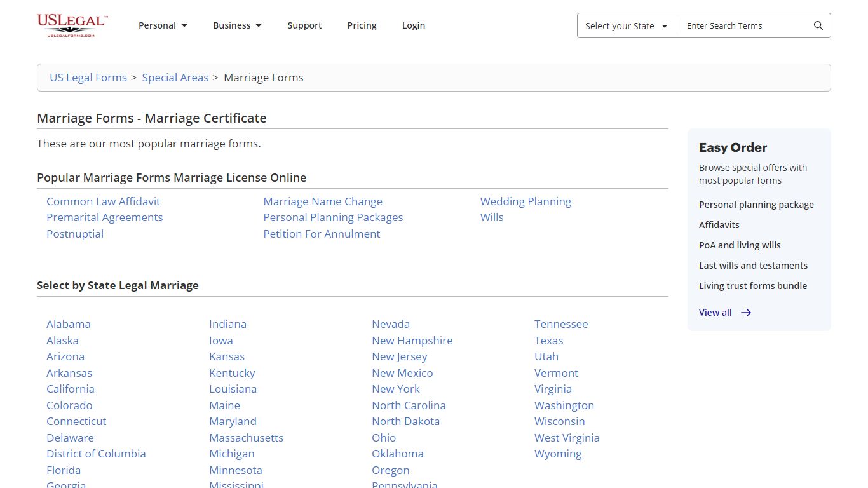868x488 pixels.
Task: Choose Maine from state list
Action: [225, 405]
